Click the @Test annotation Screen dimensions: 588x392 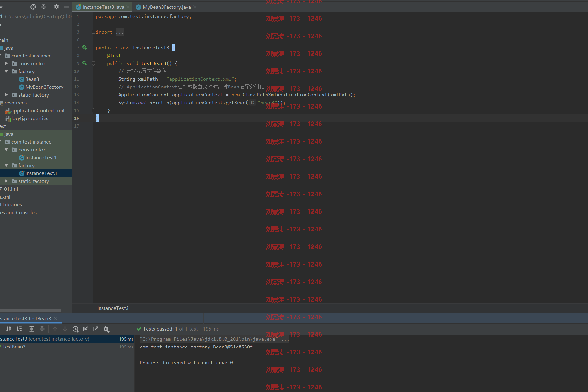point(114,56)
